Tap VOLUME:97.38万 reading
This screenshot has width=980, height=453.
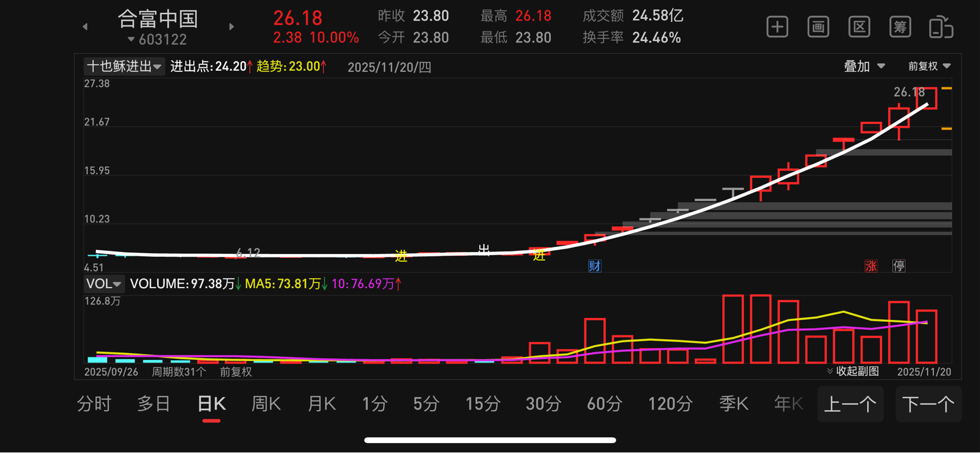(185, 284)
